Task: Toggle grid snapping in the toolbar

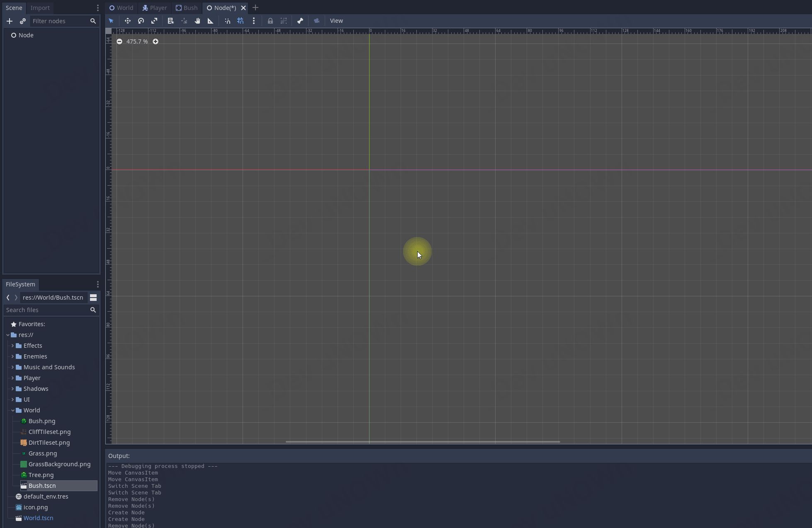Action: pos(241,21)
